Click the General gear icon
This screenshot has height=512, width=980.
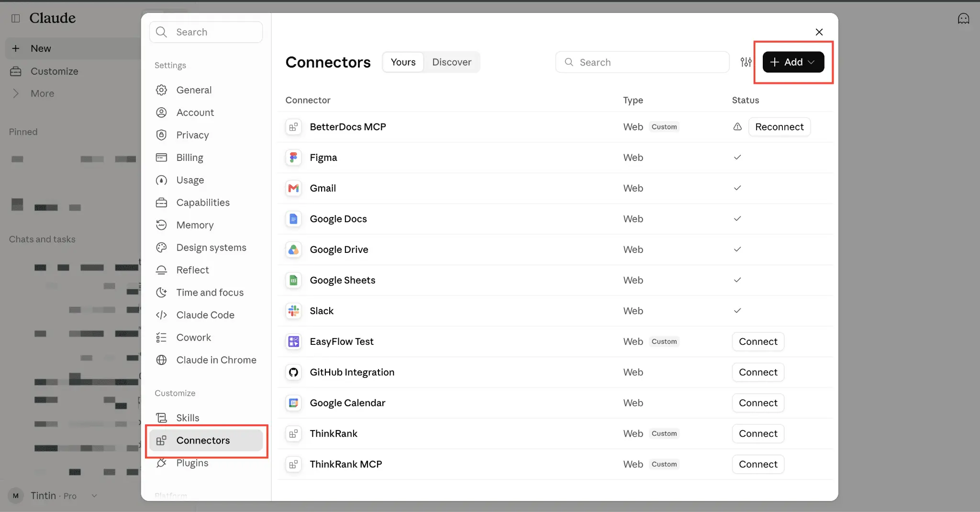[162, 90]
